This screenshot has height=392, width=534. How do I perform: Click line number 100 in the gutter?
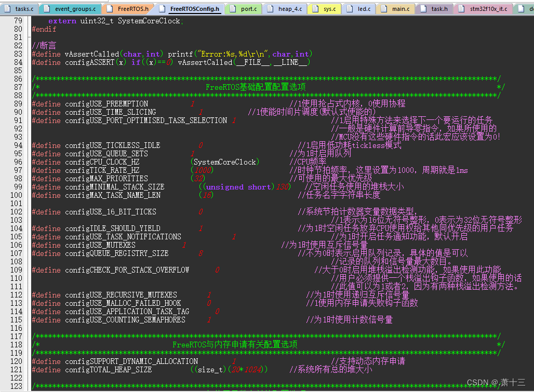click(18, 195)
